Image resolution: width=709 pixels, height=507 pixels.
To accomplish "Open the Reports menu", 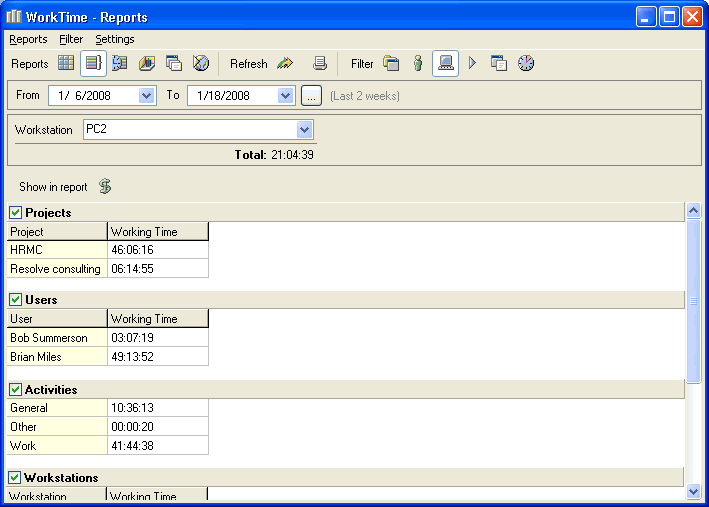I will point(28,39).
